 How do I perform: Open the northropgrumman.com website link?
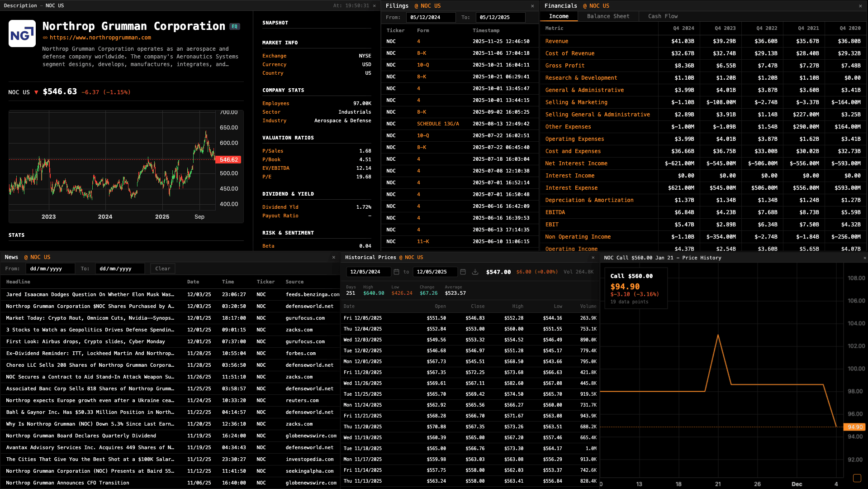100,38
